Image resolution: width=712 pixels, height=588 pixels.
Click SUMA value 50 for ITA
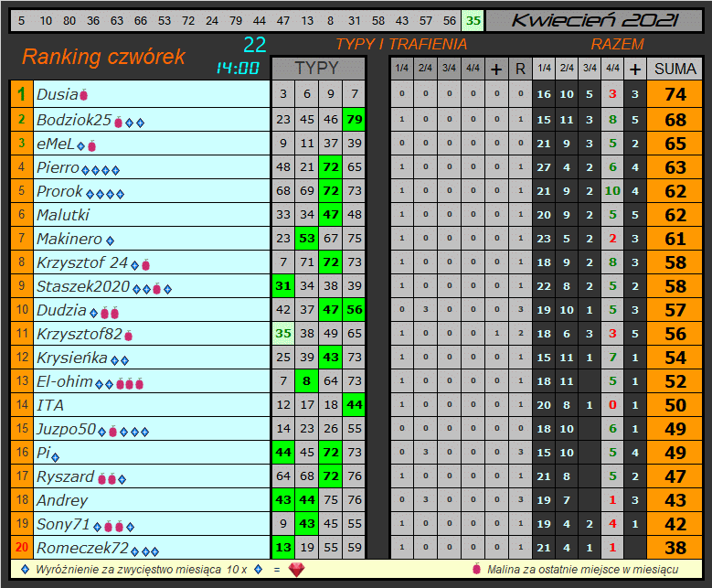pos(675,405)
